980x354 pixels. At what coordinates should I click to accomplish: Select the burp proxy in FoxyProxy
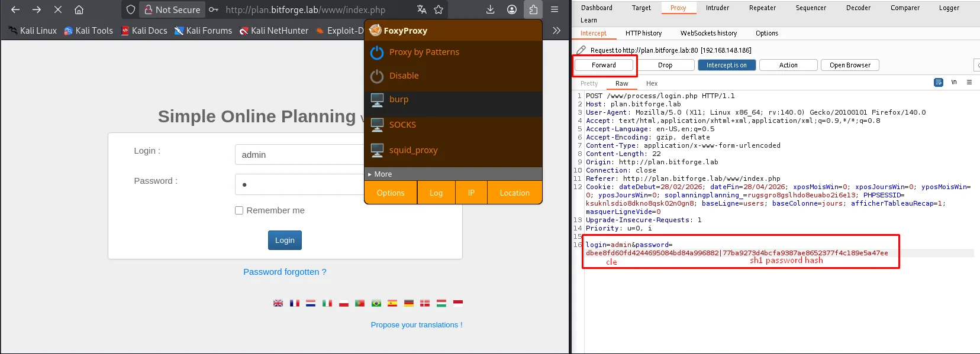(x=453, y=100)
